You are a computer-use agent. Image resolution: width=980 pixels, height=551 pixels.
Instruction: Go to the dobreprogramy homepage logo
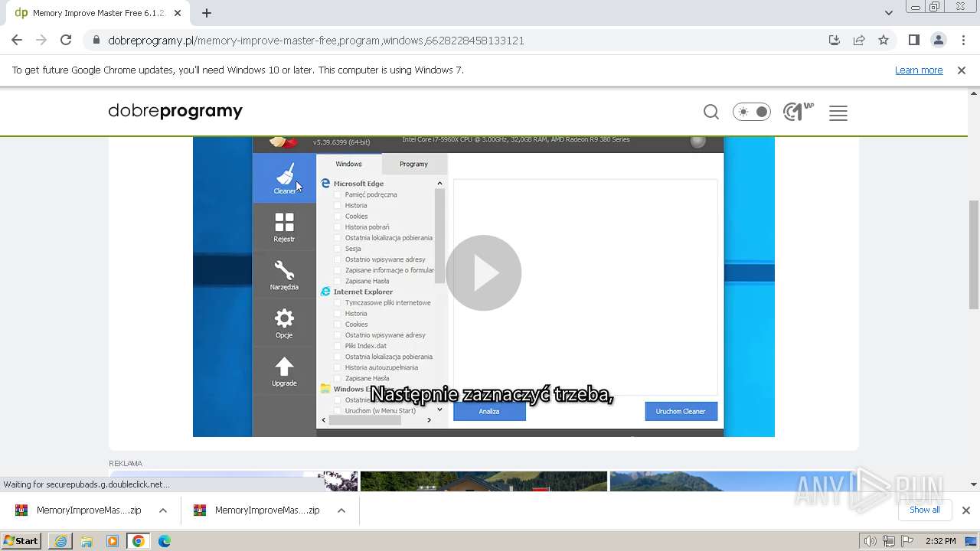(x=175, y=111)
